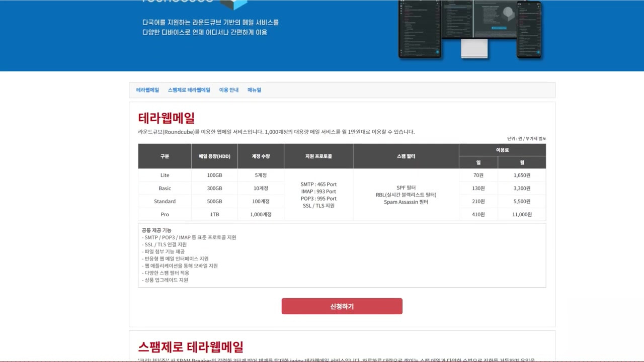Image resolution: width=644 pixels, height=362 pixels.
Task: Click the 반응형 웹 메일 인터페이스 지원 line
Action: (x=175, y=258)
